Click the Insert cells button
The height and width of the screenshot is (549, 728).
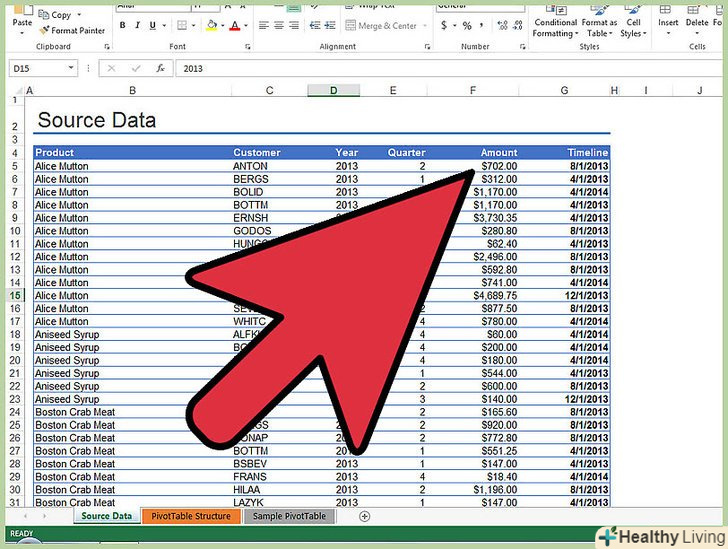(668, 21)
